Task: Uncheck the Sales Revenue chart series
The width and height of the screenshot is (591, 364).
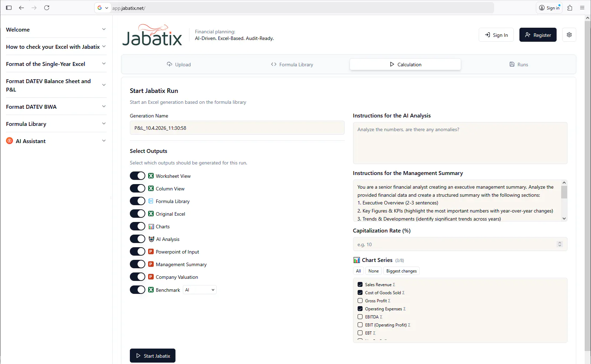Action: pyautogui.click(x=360, y=284)
